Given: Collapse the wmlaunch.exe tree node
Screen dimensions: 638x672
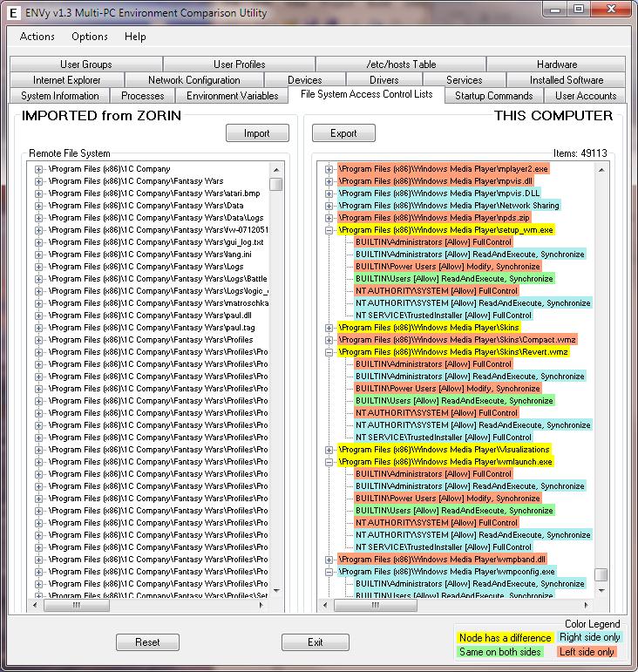Looking at the screenshot, I should (x=329, y=462).
